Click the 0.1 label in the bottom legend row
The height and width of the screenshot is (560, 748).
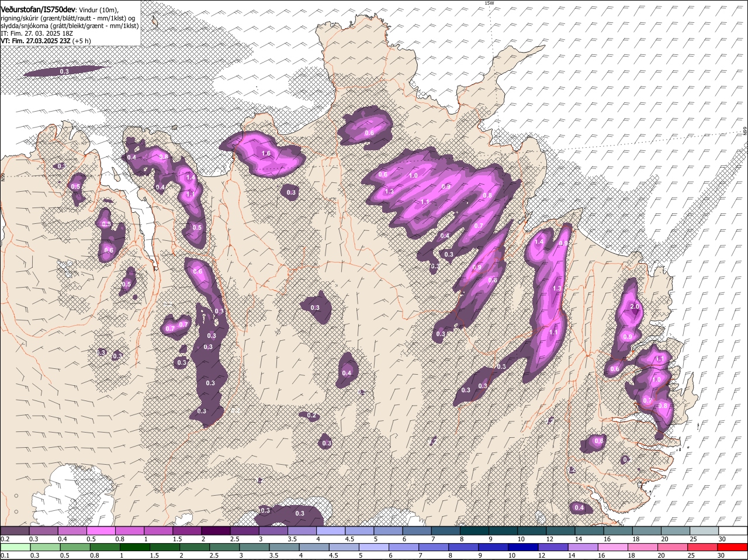tap(5, 555)
